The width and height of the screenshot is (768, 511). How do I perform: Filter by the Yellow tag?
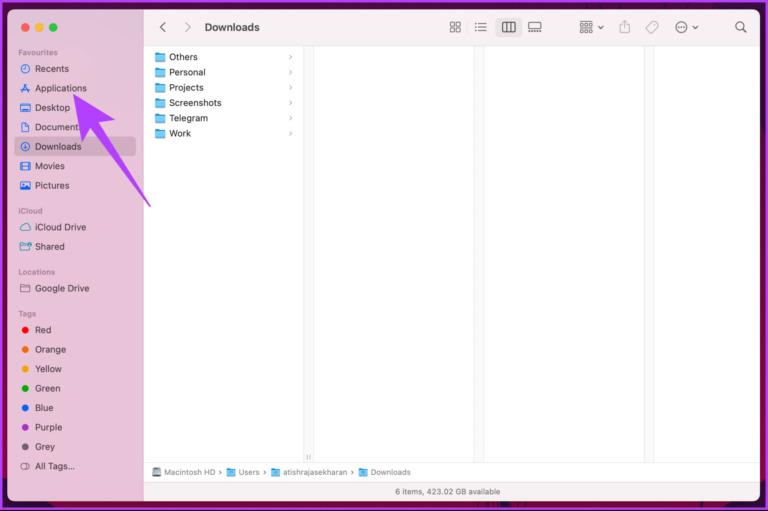75,369
